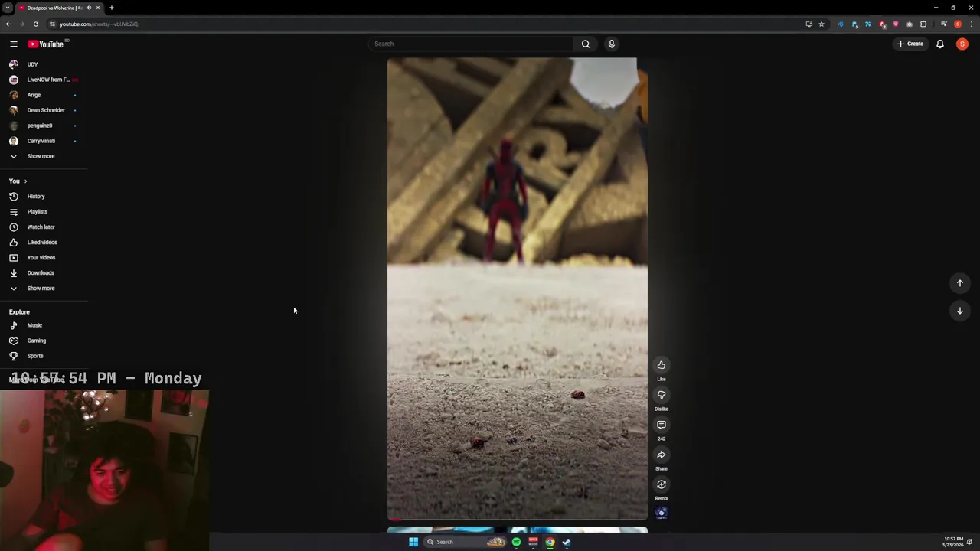Image resolution: width=980 pixels, height=551 pixels.
Task: Click the Shorts video player
Action: (517, 289)
